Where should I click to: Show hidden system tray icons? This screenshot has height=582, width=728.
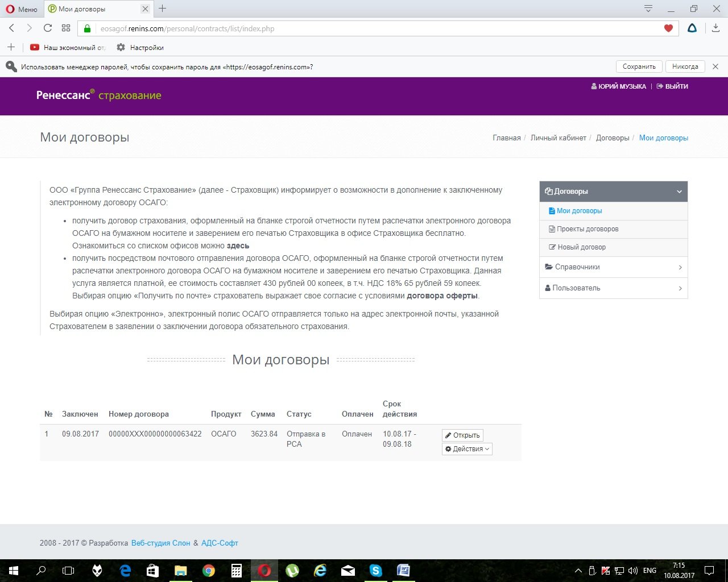coord(578,571)
